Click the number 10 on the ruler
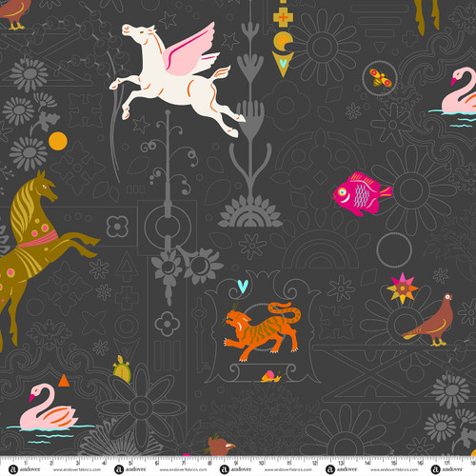The width and height of the screenshot is (476, 476). pyautogui.click(x=262, y=464)
